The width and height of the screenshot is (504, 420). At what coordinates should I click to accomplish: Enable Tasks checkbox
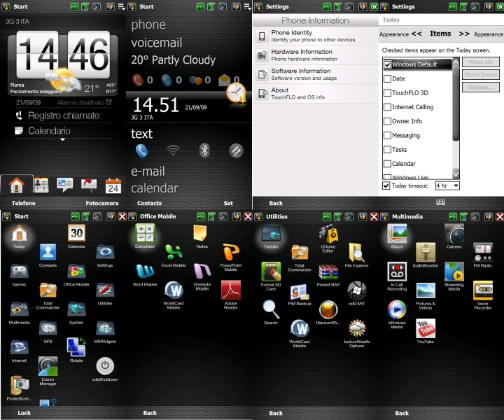click(x=387, y=149)
